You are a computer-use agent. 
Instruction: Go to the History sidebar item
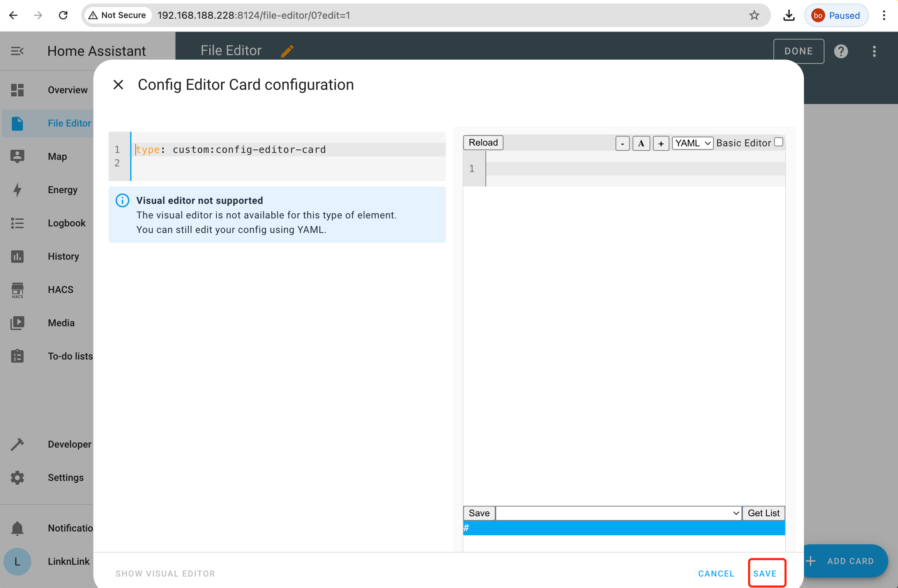pos(63,256)
